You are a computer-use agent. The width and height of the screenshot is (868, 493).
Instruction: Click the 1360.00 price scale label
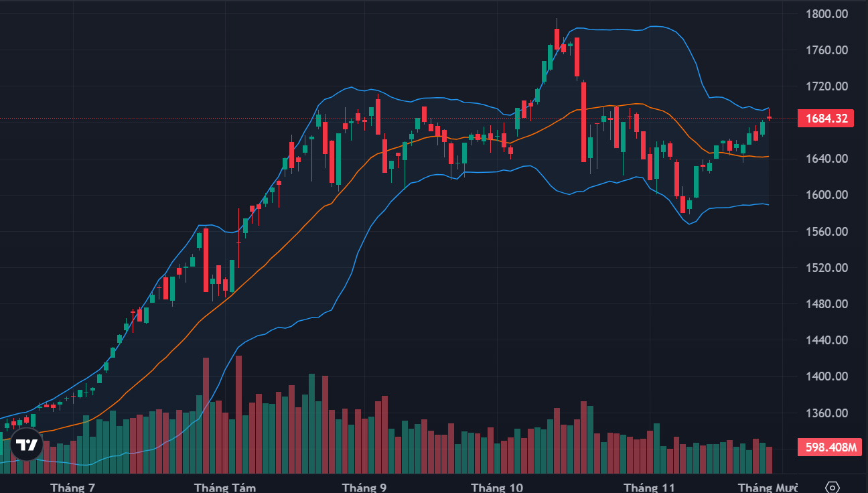(x=826, y=413)
